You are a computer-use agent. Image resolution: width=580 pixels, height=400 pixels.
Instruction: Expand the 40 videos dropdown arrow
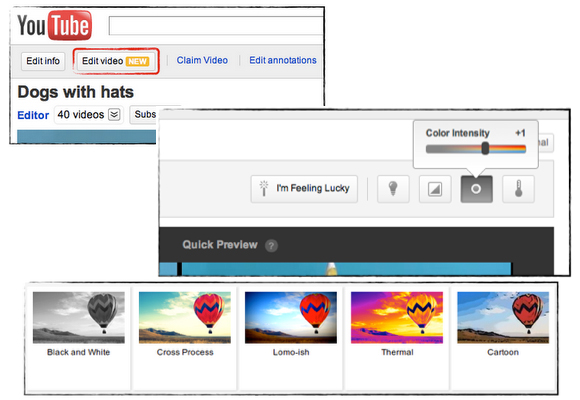click(114, 115)
